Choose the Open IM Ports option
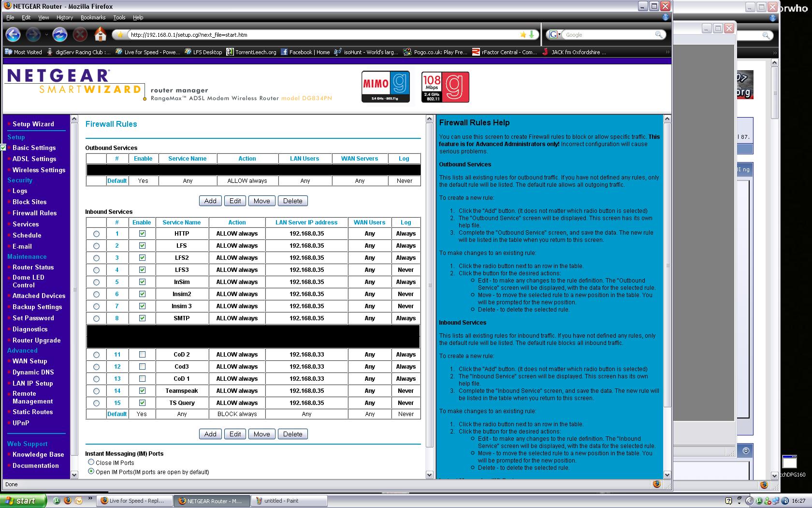 (91, 471)
